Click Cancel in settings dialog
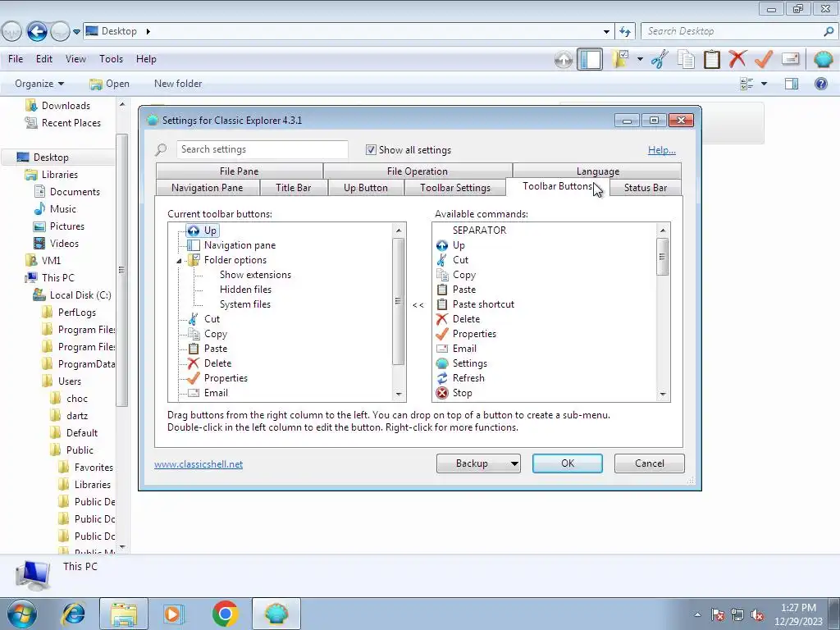Screen dimensions: 840x630 (650, 463)
